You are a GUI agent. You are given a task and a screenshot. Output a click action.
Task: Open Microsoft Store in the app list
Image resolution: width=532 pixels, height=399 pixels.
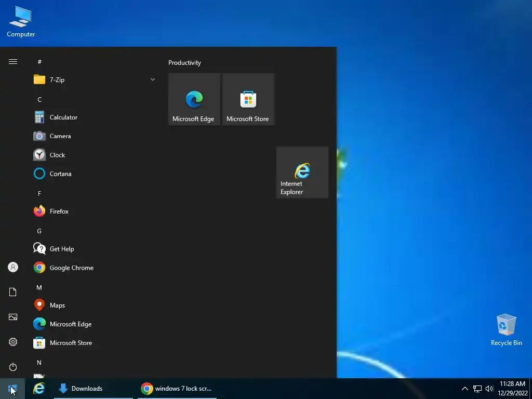click(x=95, y=343)
